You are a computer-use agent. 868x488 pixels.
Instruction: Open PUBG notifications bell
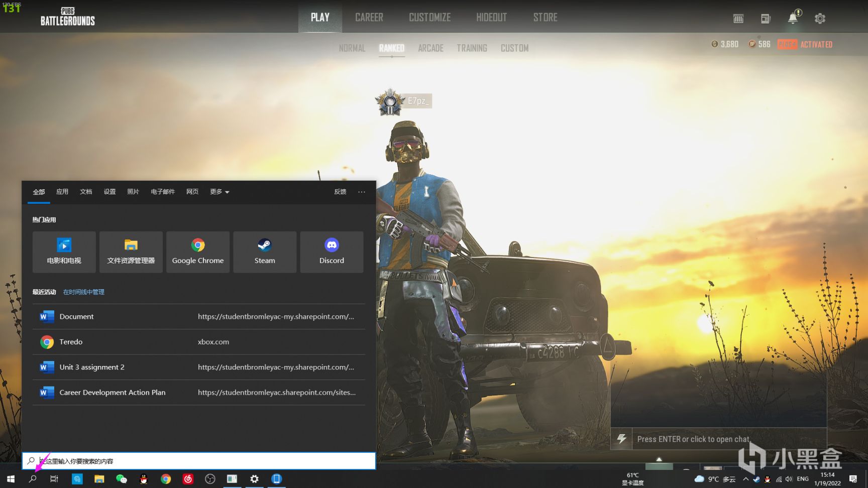coord(793,18)
